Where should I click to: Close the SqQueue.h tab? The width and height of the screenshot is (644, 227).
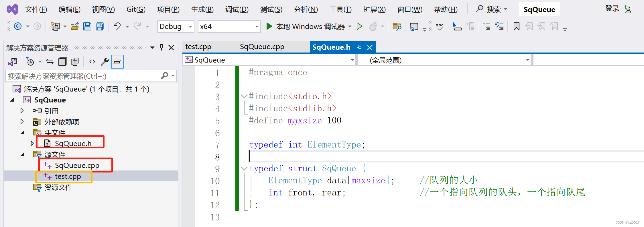tap(370, 47)
